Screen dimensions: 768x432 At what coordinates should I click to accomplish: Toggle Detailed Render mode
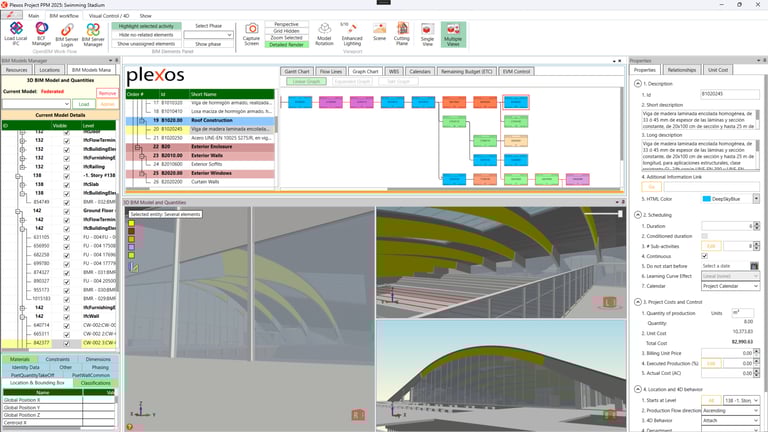287,45
